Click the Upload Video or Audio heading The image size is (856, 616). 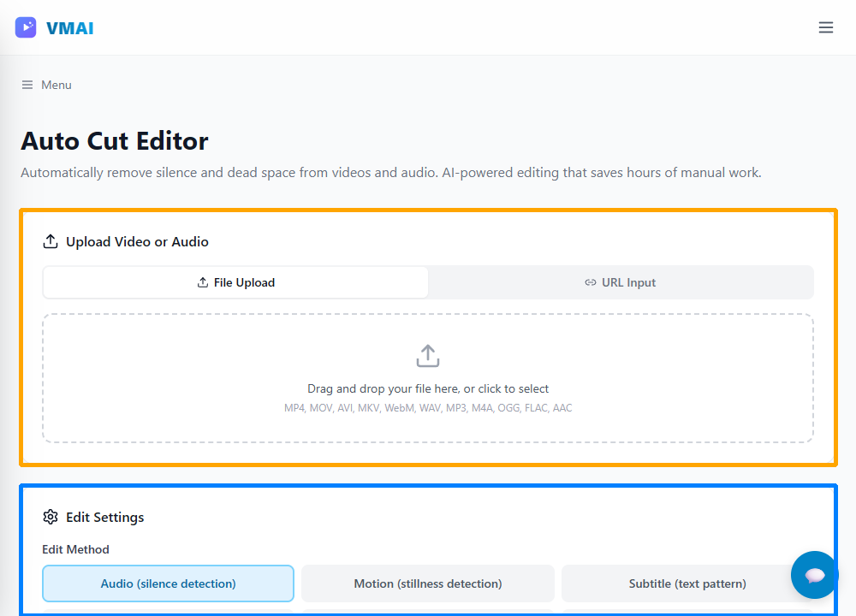(x=137, y=242)
